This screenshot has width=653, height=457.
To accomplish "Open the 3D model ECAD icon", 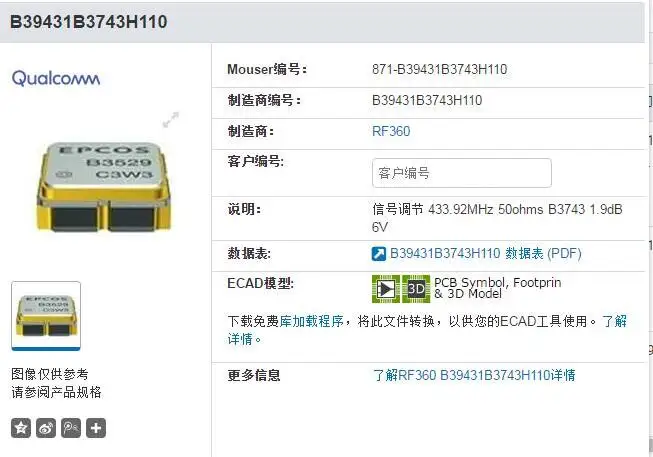I will click(416, 288).
